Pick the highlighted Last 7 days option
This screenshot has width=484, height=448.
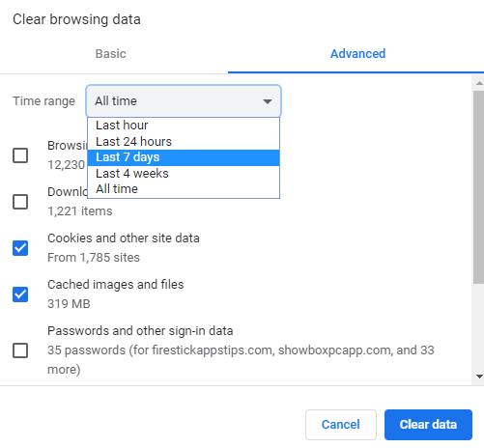pos(184,157)
